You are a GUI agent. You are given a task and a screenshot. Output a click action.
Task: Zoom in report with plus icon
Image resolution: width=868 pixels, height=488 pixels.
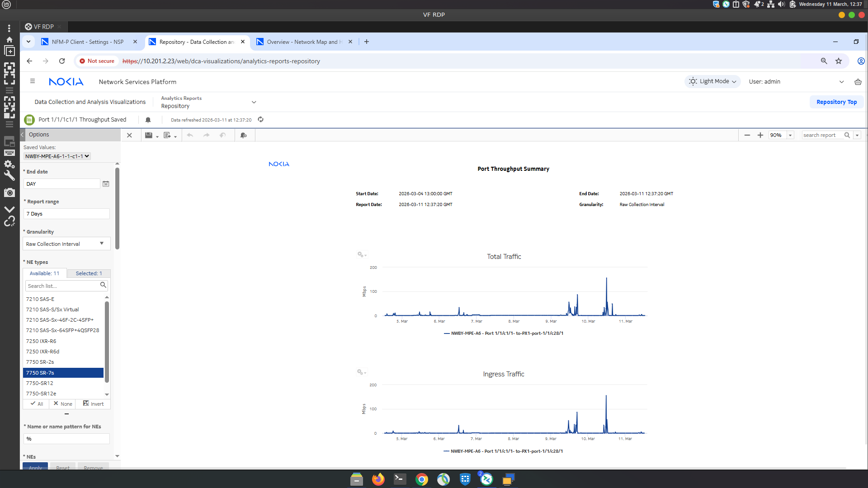(x=760, y=135)
